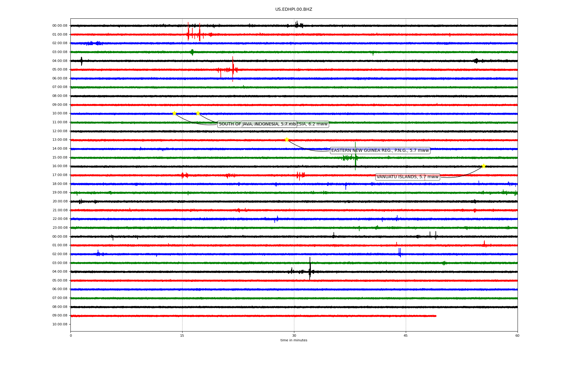Click the 22:00:08 row time label
Screen dimensions: 588x368
click(60, 219)
